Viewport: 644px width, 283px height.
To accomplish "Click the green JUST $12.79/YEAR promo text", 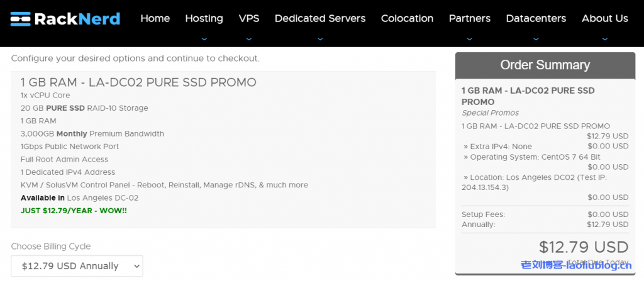I will click(x=74, y=210).
